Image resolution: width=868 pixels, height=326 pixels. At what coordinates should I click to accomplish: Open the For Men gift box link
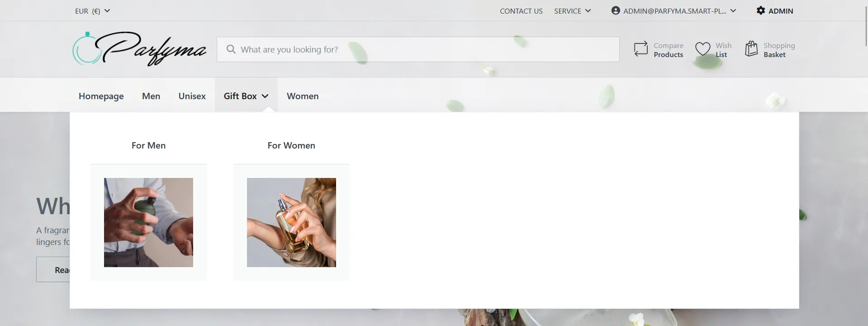point(148,145)
